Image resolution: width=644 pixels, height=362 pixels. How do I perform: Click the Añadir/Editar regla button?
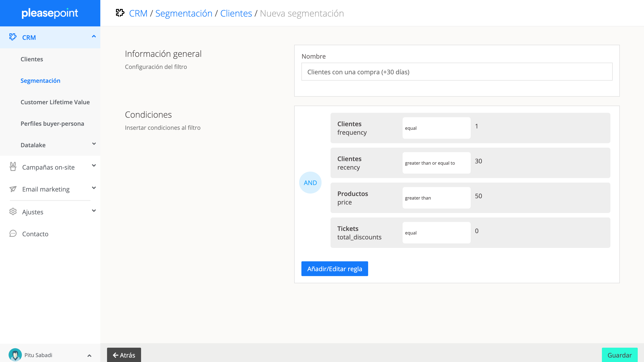335,268
